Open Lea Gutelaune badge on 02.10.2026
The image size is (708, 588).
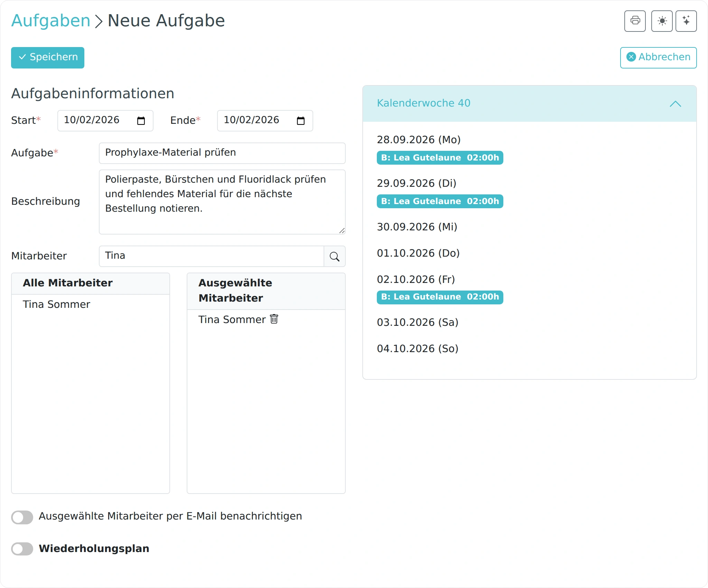coord(440,297)
